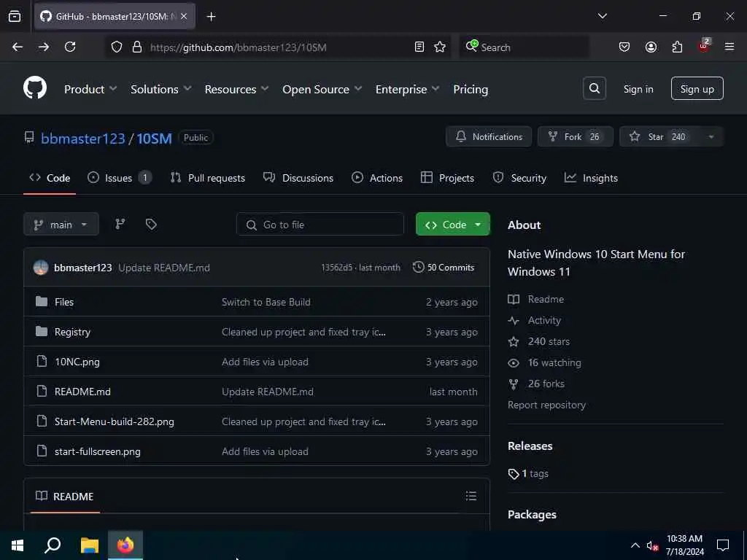Screen dimensions: 747x560
Task: Open the branches icon next to main
Action: click(120, 225)
